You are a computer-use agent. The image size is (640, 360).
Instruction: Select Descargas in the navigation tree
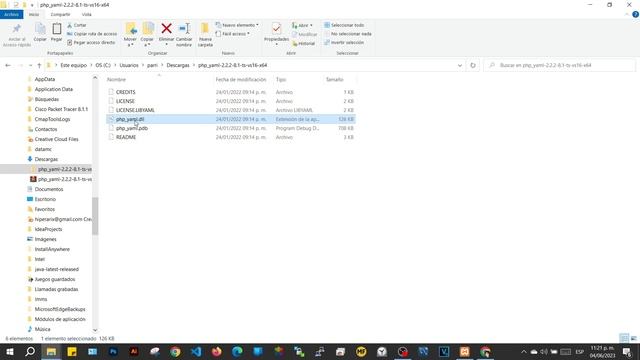pos(46,159)
